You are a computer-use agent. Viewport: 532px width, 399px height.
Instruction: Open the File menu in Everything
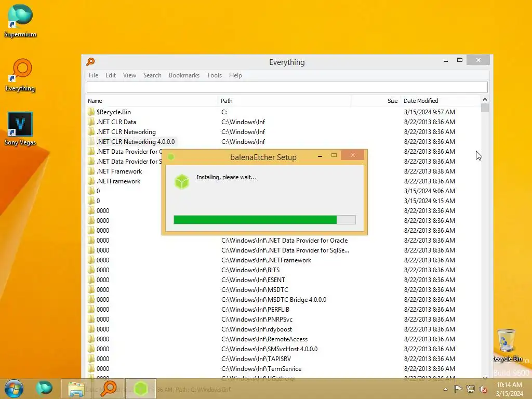pos(94,75)
